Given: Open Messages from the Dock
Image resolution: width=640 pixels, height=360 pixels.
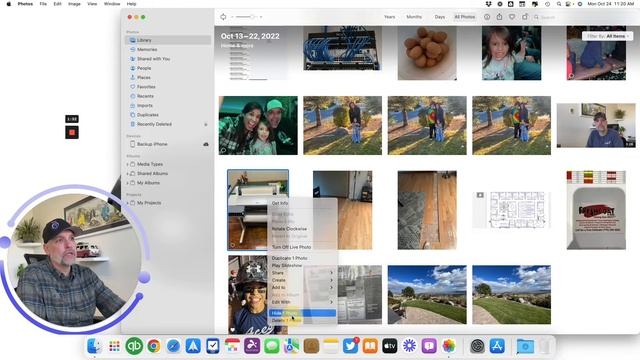Looking at the screenshot, I should click(272, 346).
